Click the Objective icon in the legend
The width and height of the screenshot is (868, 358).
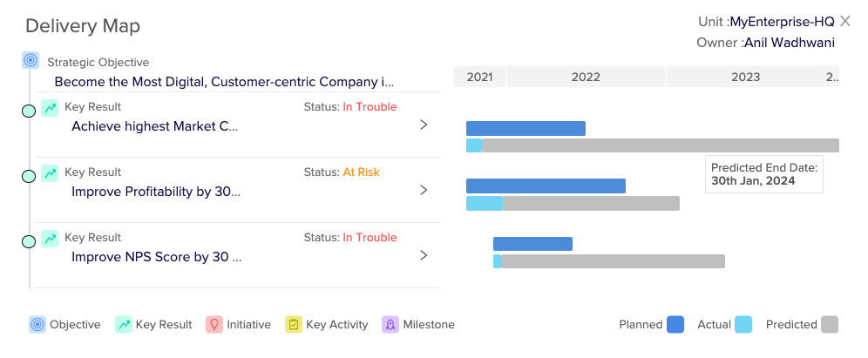tap(37, 325)
